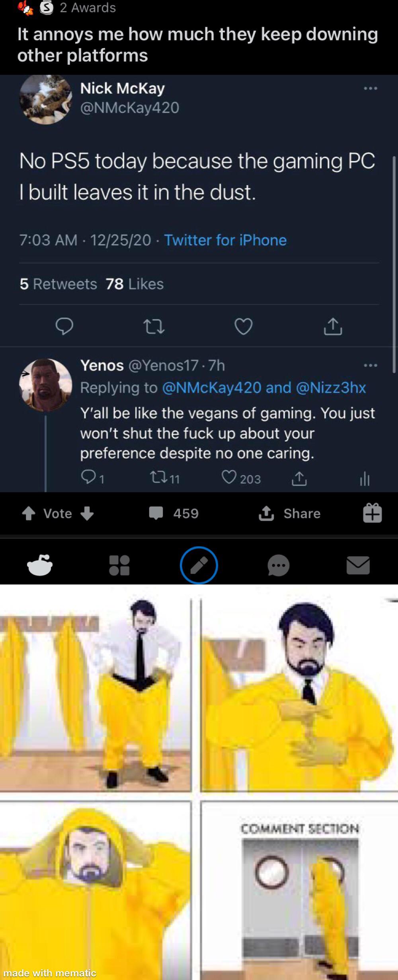Go to Reddit home tab
The width and height of the screenshot is (398, 980).
pyautogui.click(x=40, y=565)
